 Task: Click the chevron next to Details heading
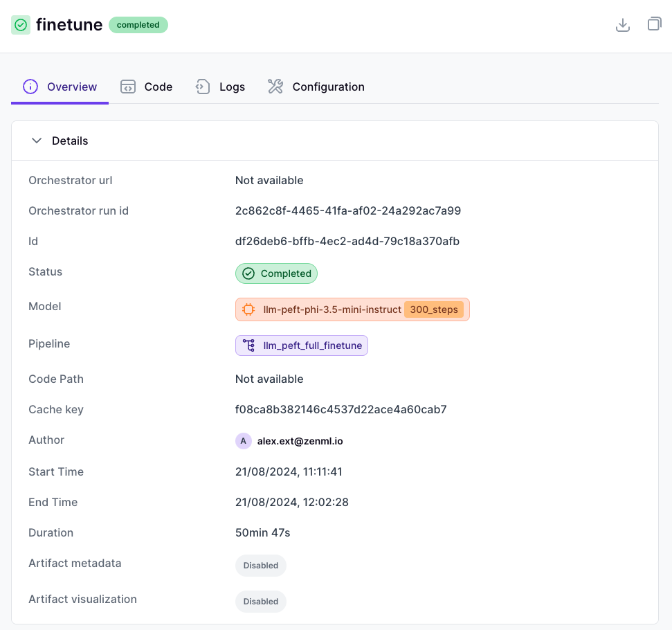coord(37,140)
